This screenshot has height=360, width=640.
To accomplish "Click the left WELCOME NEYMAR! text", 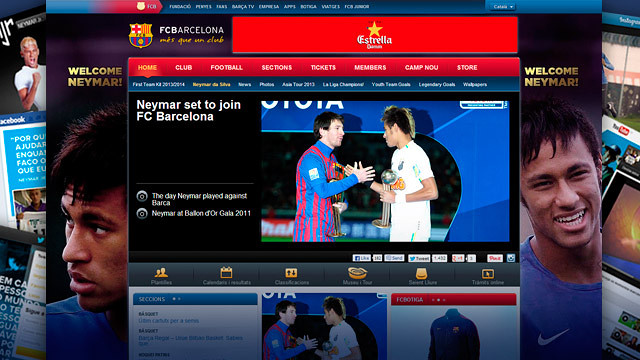I will pyautogui.click(x=95, y=77).
